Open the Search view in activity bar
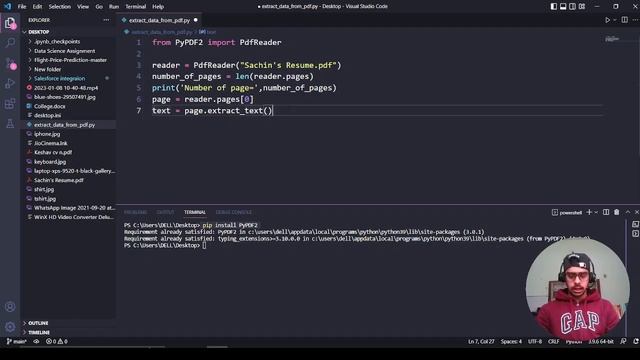Viewport: 640px width, 360px height. [x=10, y=43]
